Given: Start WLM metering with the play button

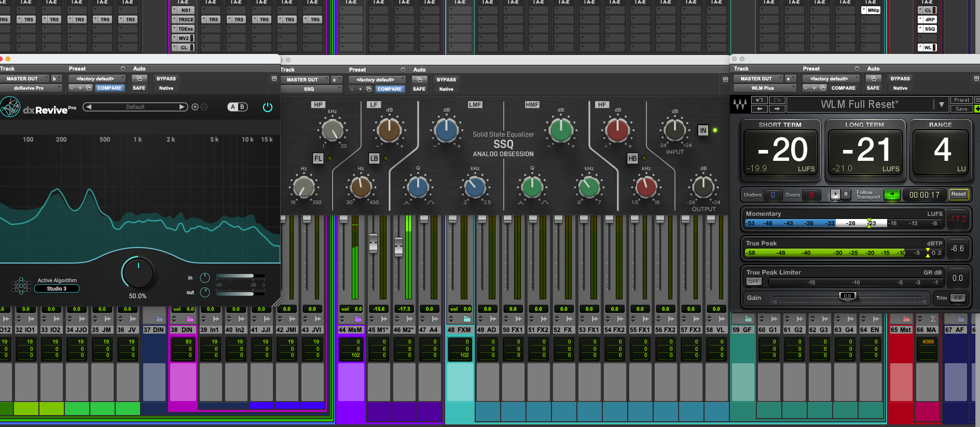Looking at the screenshot, I should pos(835,195).
